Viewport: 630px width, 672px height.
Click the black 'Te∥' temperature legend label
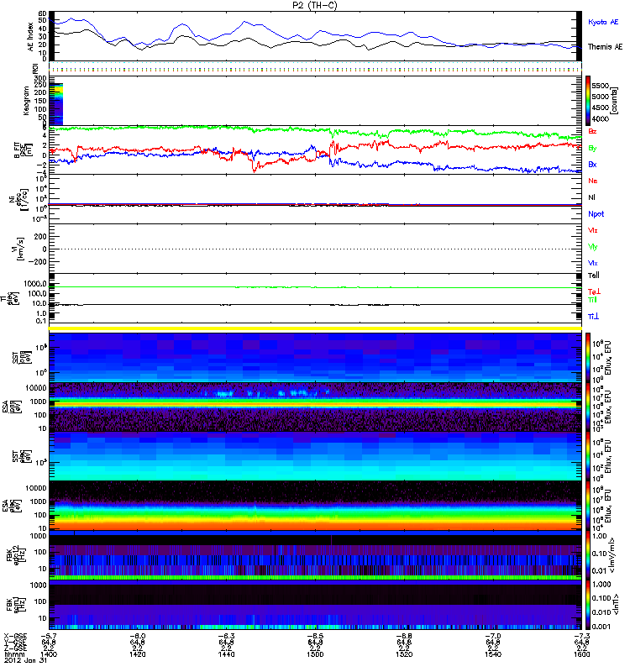tap(594, 276)
